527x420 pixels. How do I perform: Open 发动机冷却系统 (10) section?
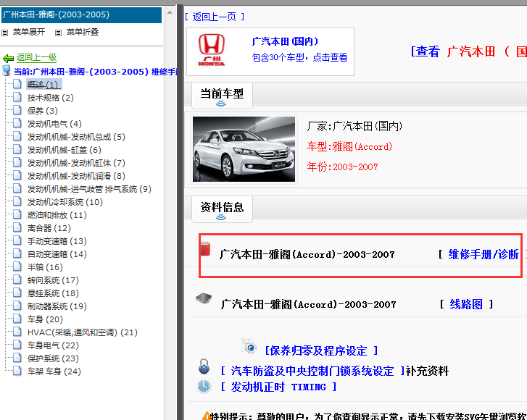pyautogui.click(x=65, y=202)
